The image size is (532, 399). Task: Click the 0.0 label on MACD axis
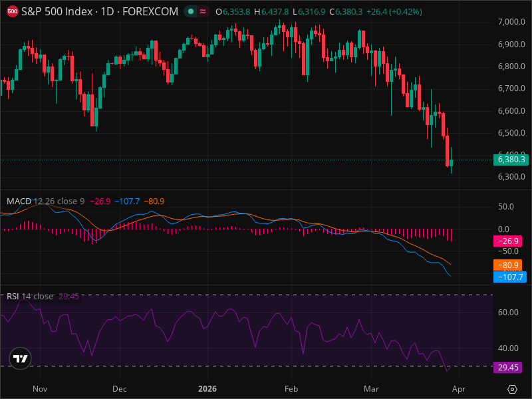tap(503, 229)
